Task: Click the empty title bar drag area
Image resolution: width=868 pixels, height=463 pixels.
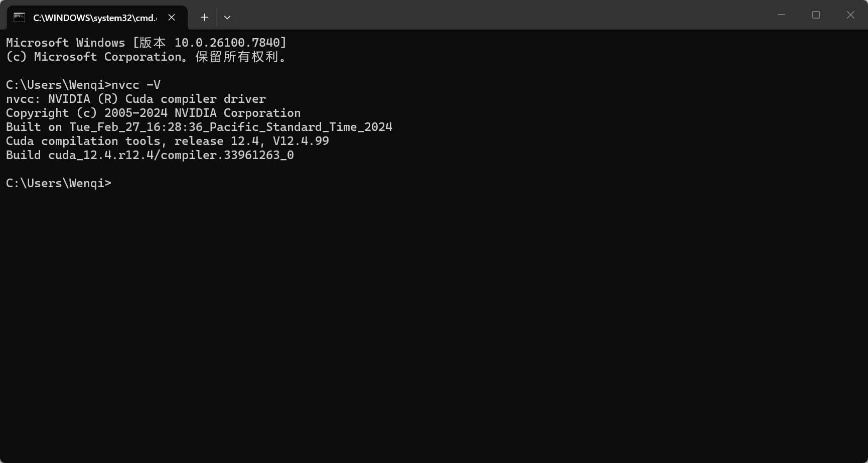Action: (x=502, y=15)
